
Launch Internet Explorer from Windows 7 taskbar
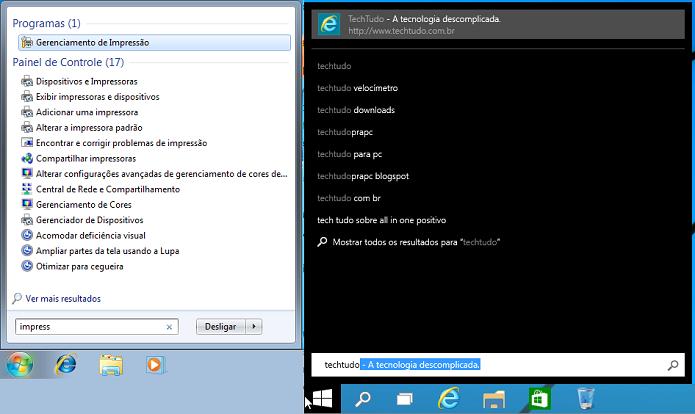tap(66, 364)
